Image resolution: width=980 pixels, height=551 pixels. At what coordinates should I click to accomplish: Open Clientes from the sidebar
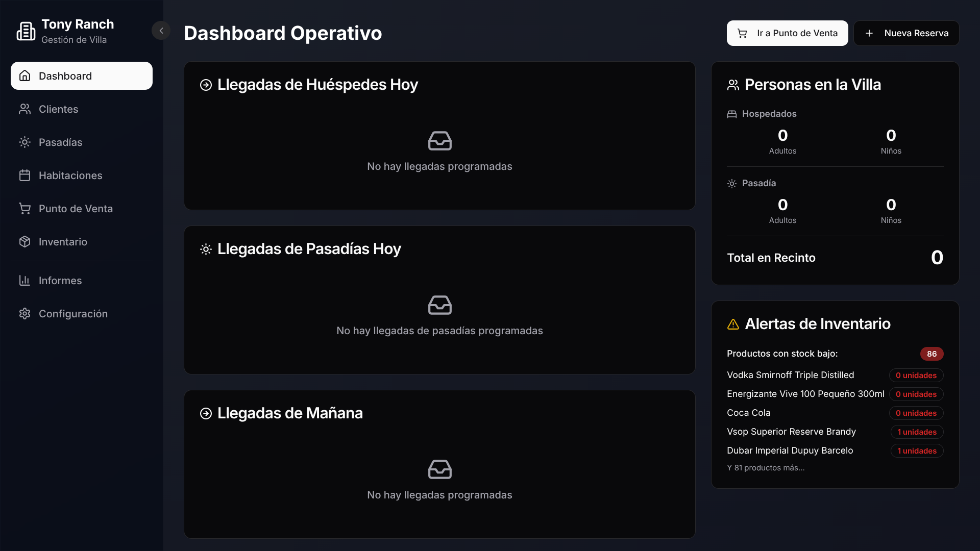[x=58, y=109]
